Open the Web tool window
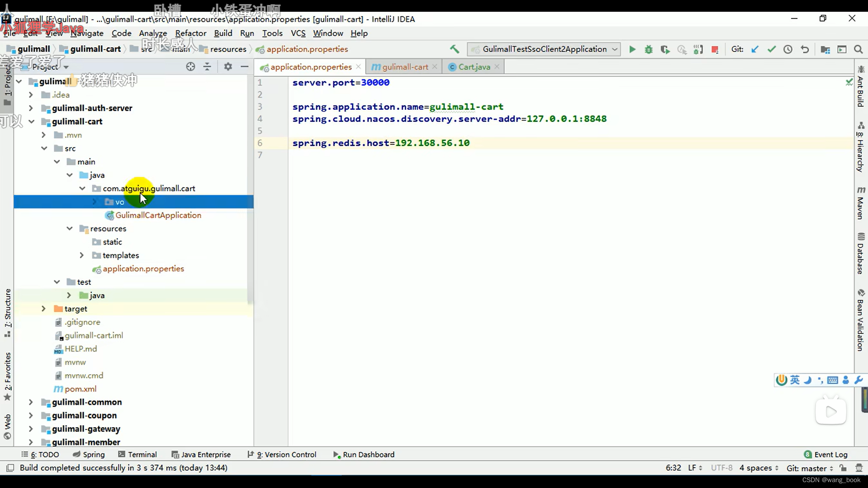This screenshot has height=488, width=868. coord(8,427)
